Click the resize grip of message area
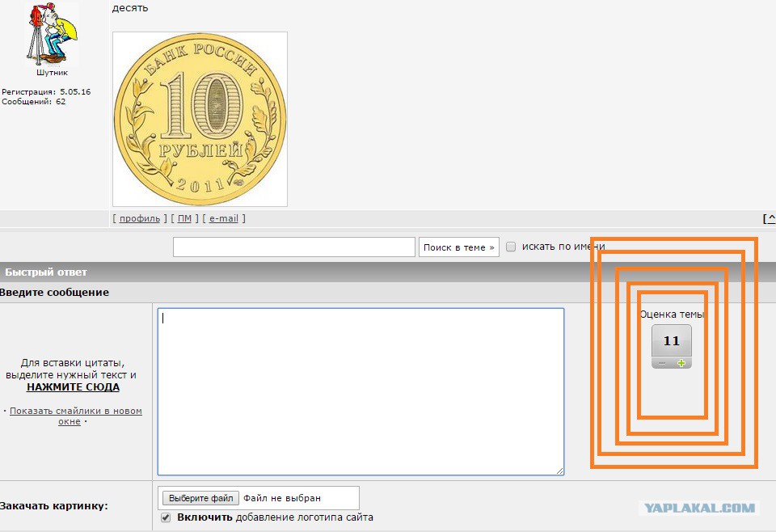Screen dimensions: 776x532 point(559,471)
